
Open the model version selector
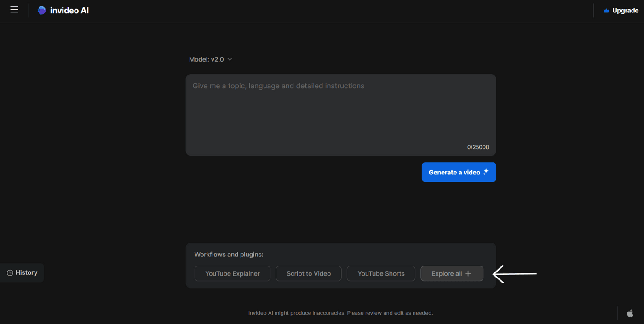[x=211, y=59]
